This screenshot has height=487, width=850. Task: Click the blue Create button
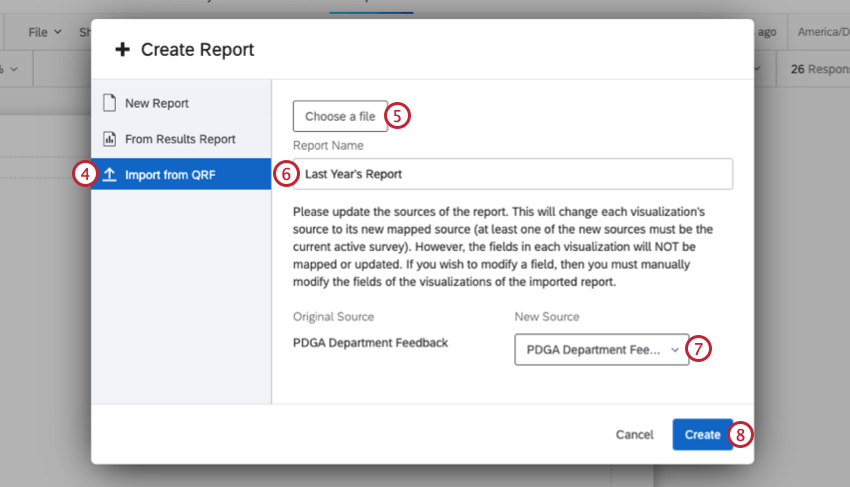702,434
